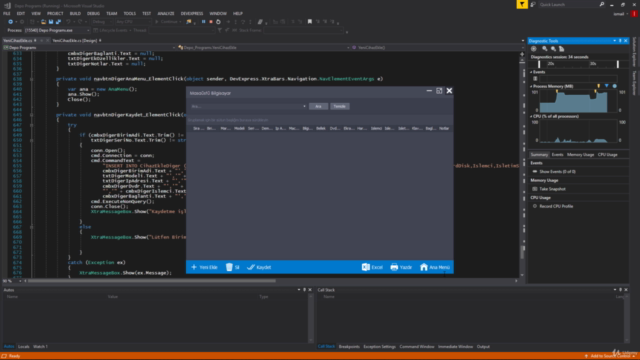640x360 pixels.
Task: Open the Process dropdown showing Depo Programı.exe
Action: [57, 30]
